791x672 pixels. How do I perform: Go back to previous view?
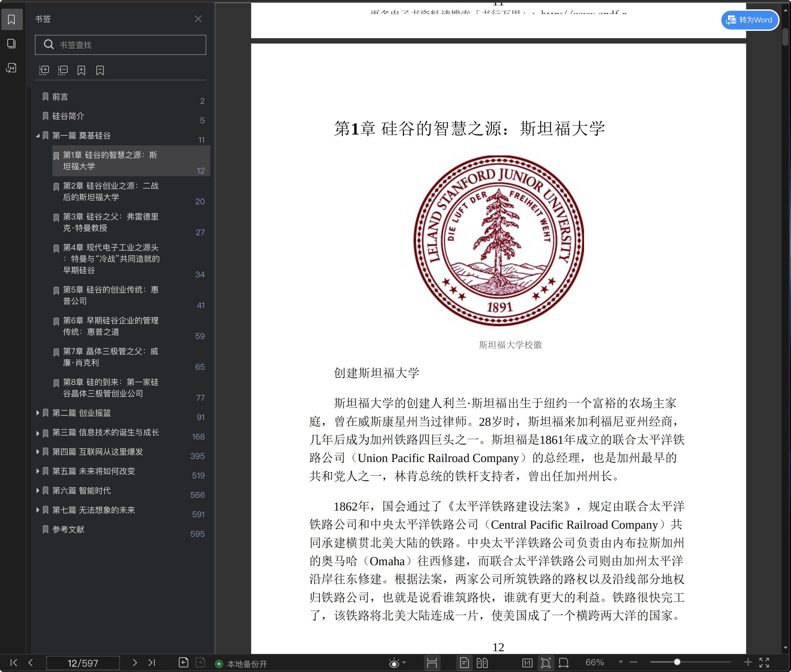click(184, 663)
